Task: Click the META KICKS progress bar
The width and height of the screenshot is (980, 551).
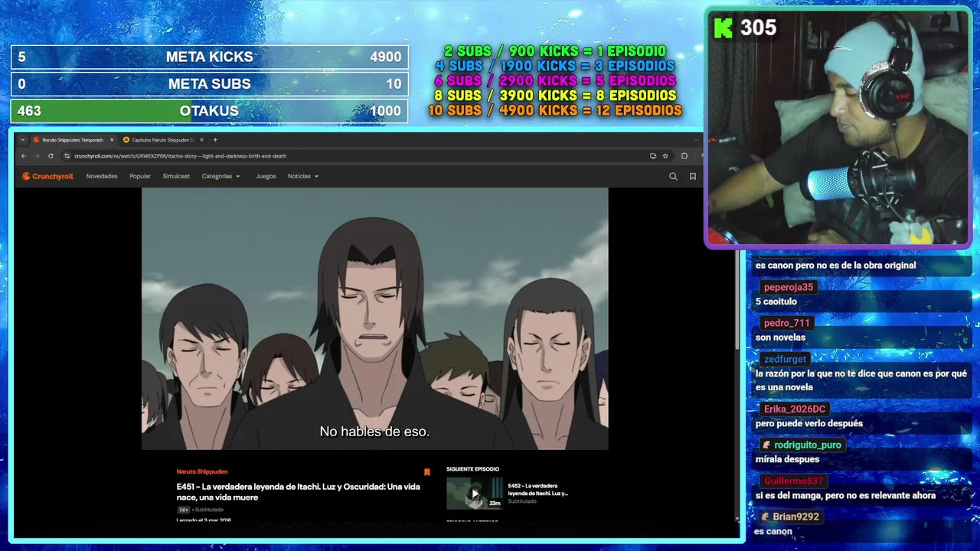Action: click(x=209, y=57)
